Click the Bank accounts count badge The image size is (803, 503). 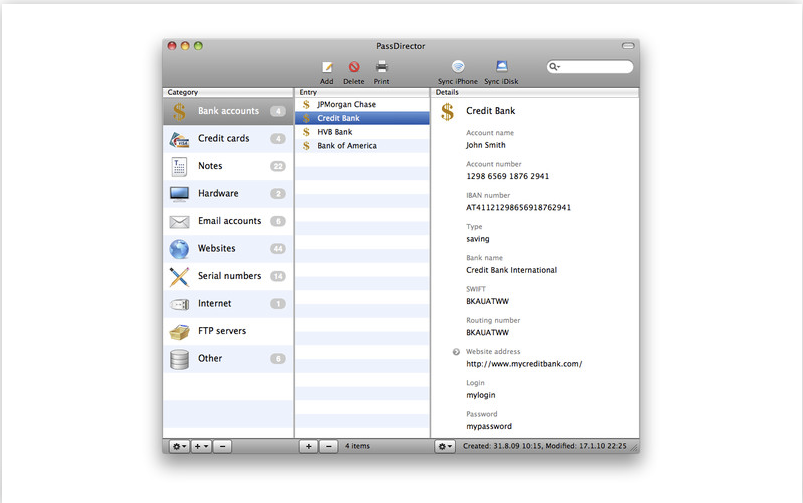(x=278, y=111)
